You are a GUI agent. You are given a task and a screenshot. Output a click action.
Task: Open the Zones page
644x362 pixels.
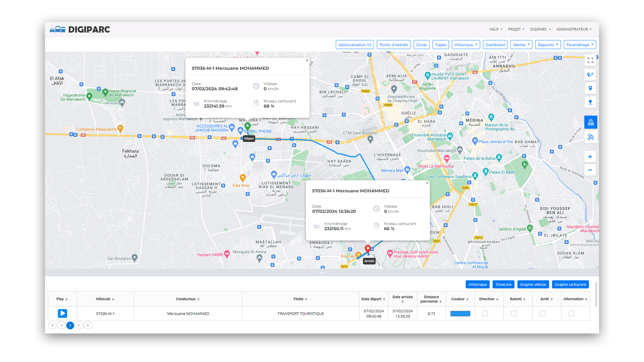pos(422,45)
